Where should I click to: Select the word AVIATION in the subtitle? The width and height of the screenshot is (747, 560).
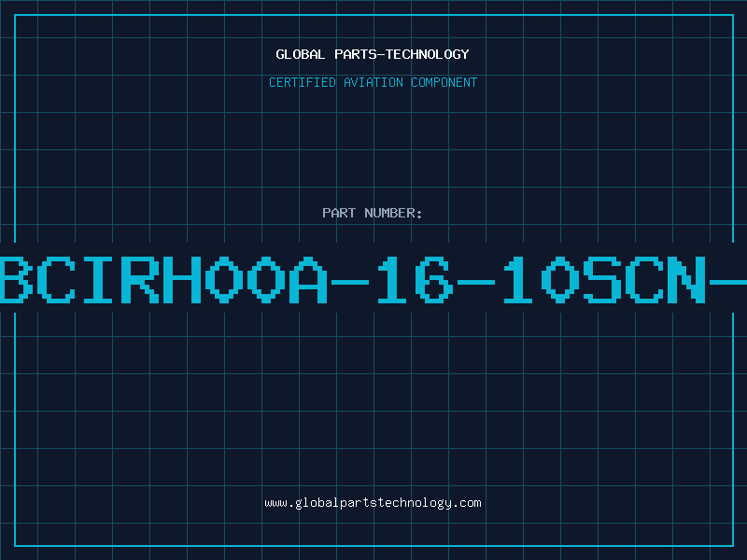[x=373, y=82]
